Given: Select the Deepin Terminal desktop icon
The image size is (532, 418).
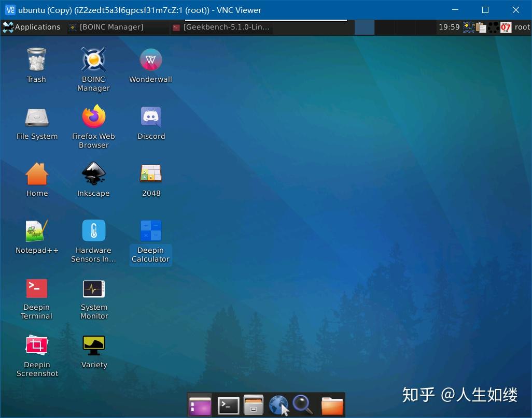Looking at the screenshot, I should click(37, 299).
